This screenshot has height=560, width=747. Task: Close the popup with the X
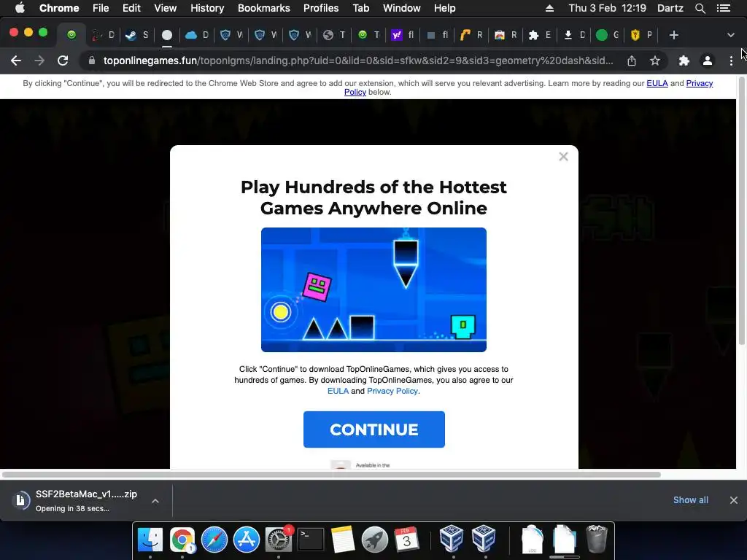coord(564,157)
